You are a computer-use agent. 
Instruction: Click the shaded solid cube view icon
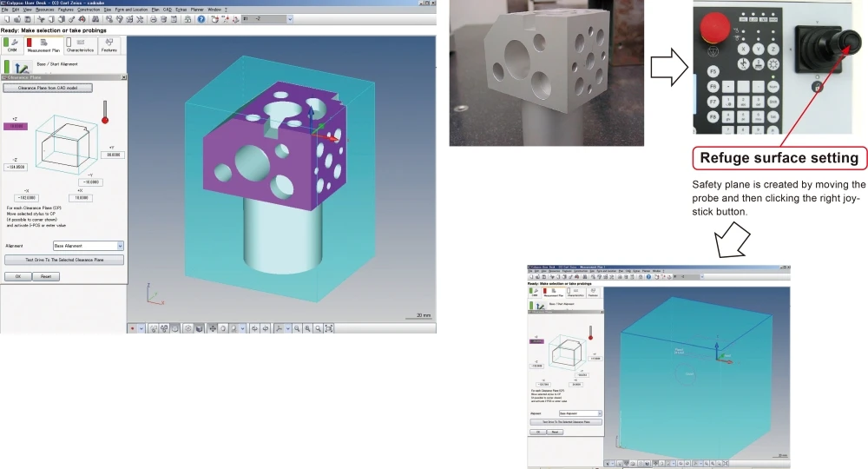tap(199, 329)
